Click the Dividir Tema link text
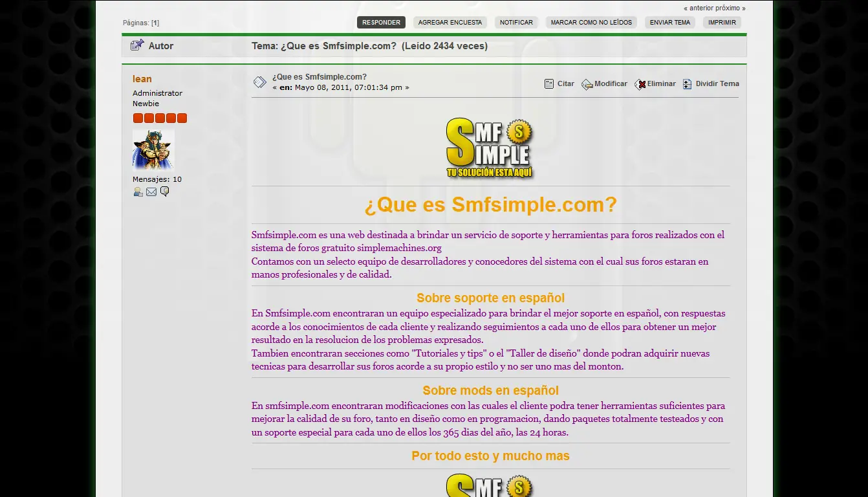Screen dimensions: 868x497 tap(717, 83)
